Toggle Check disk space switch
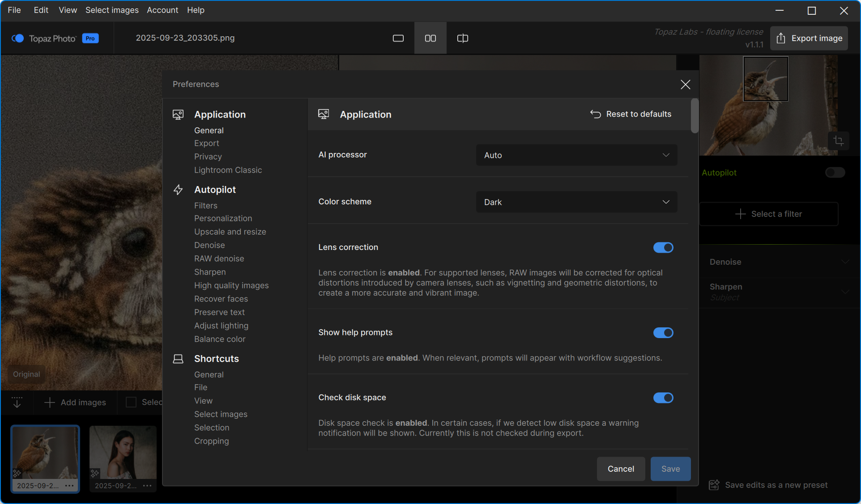Image resolution: width=861 pixels, height=504 pixels. click(663, 398)
